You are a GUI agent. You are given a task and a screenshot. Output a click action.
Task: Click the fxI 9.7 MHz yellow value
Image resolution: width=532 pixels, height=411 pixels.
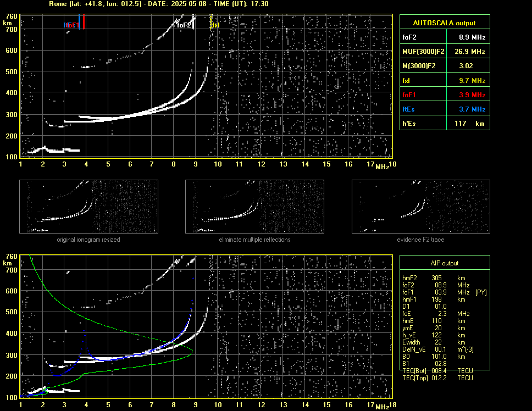472,80
